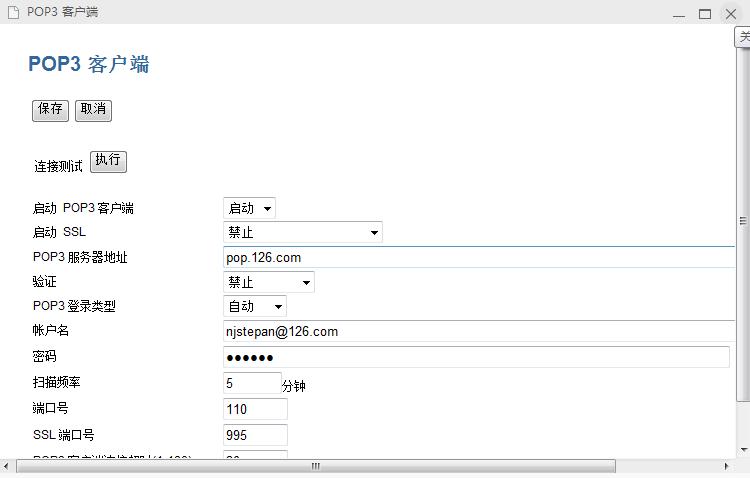Click the horizontal scrollbar thumb
This screenshot has width=750, height=478.
[x=316, y=466]
